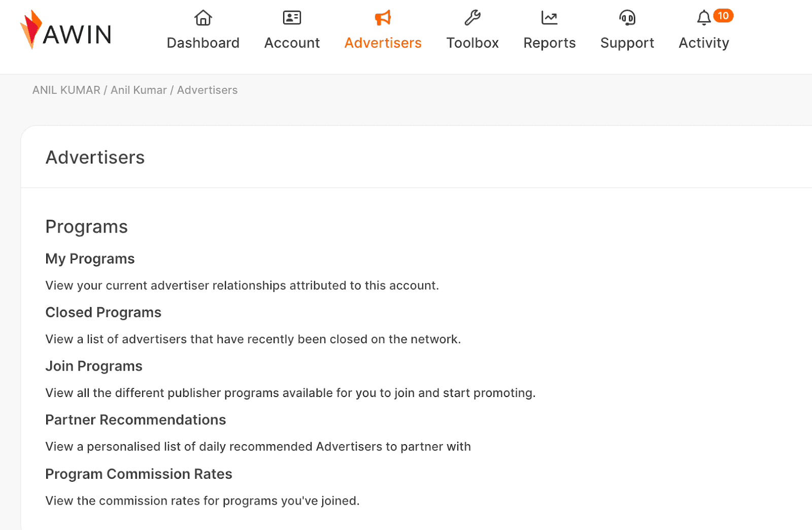Click the AWIN logo
The width and height of the screenshot is (812, 530).
(x=65, y=30)
